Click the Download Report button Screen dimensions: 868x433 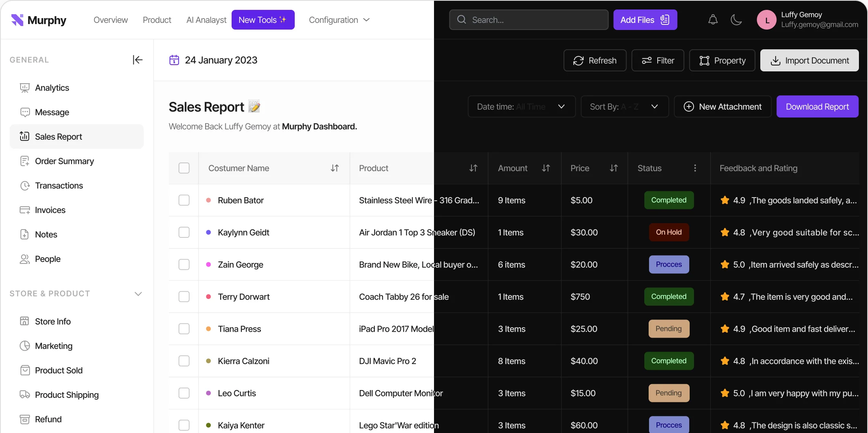click(817, 107)
